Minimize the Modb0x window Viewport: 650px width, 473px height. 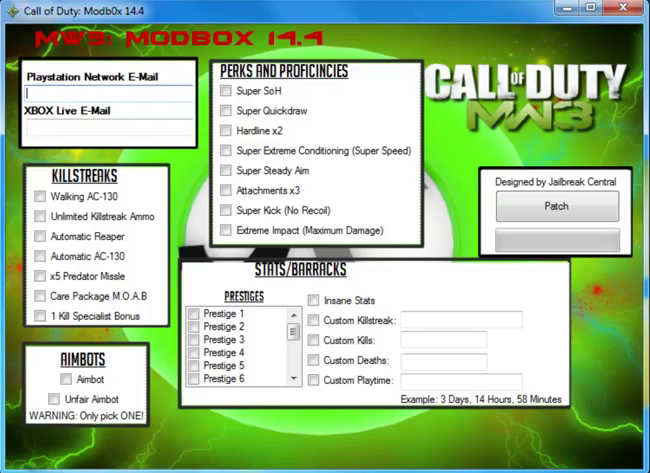567,7
